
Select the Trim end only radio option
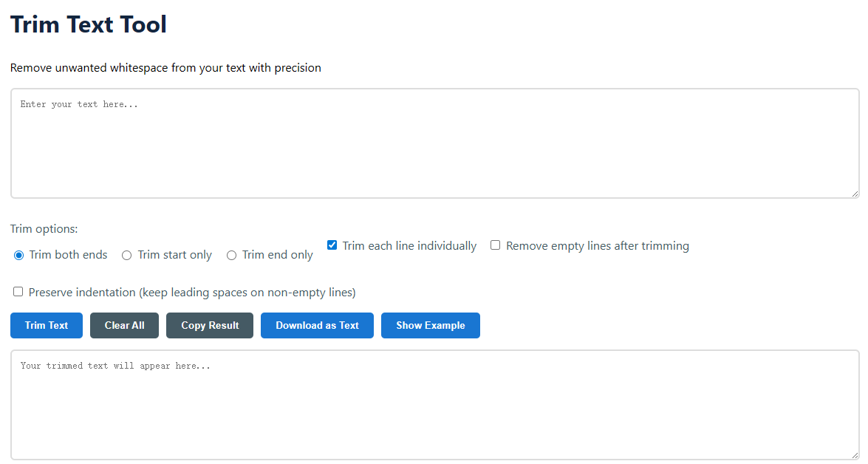point(231,255)
